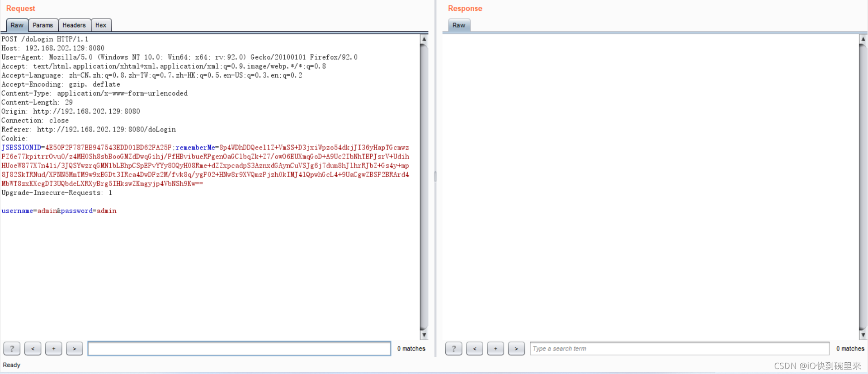The image size is (868, 374).
Task: Click the Request search help button
Action: pyautogui.click(x=12, y=349)
